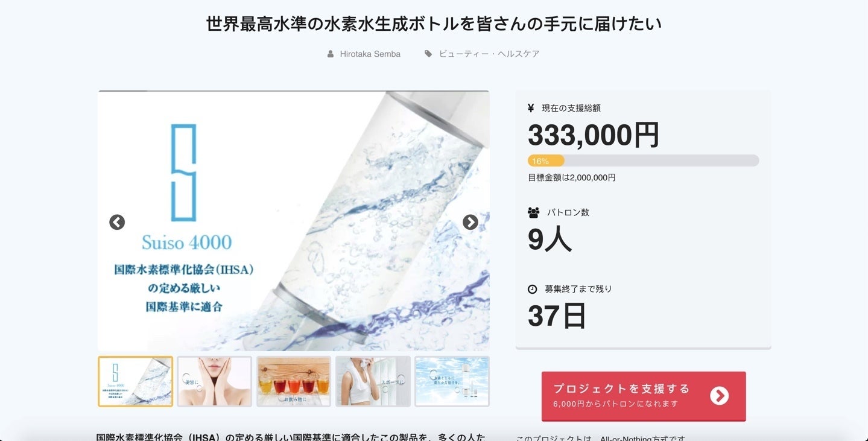
Task: Open author link Hirotaka Semba
Action: click(x=370, y=54)
